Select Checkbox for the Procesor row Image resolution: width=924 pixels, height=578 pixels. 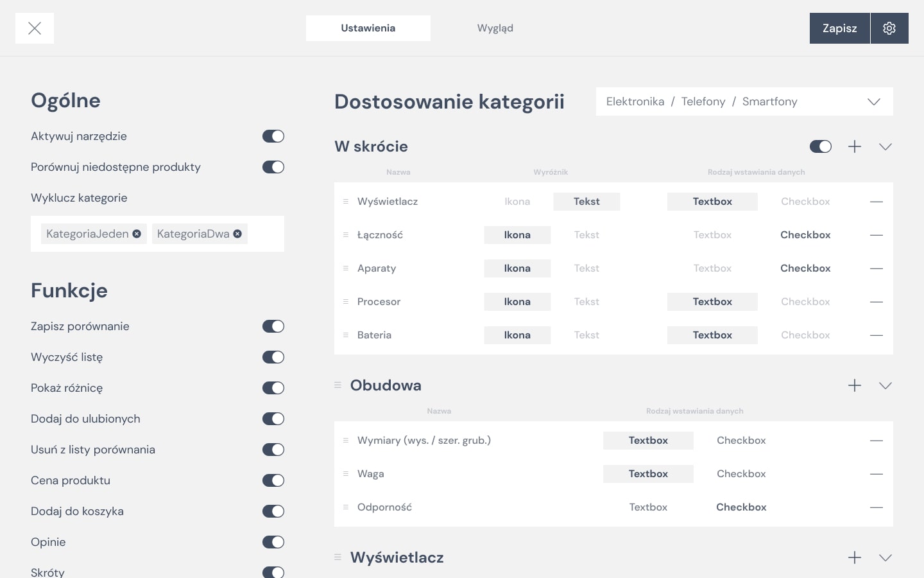(x=805, y=302)
